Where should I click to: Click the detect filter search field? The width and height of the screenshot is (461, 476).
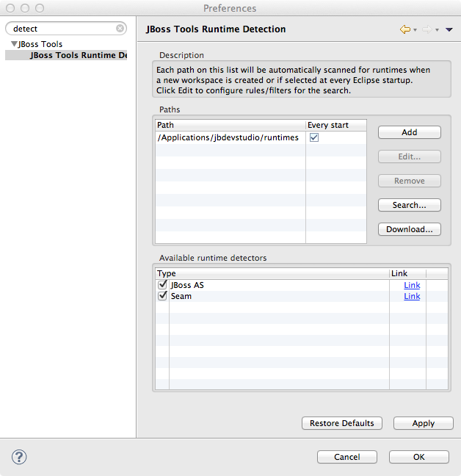[66, 28]
